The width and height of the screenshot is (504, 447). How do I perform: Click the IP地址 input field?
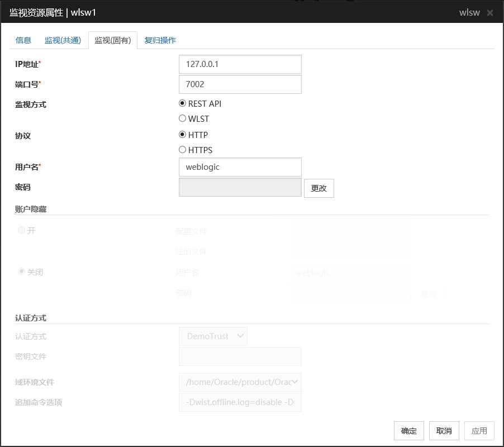(240, 64)
